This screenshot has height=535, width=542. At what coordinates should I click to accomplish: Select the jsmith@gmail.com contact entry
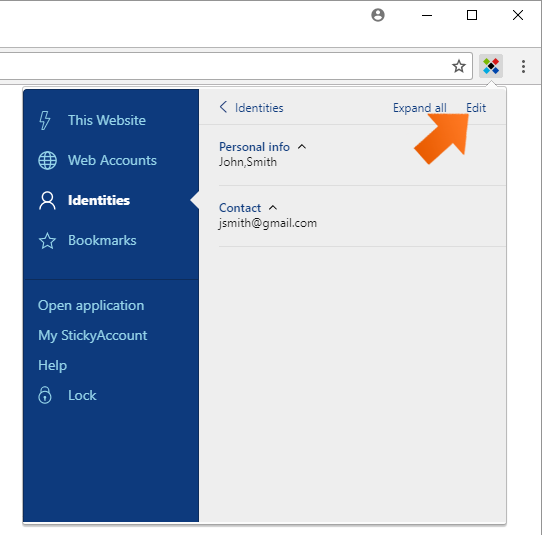click(268, 223)
